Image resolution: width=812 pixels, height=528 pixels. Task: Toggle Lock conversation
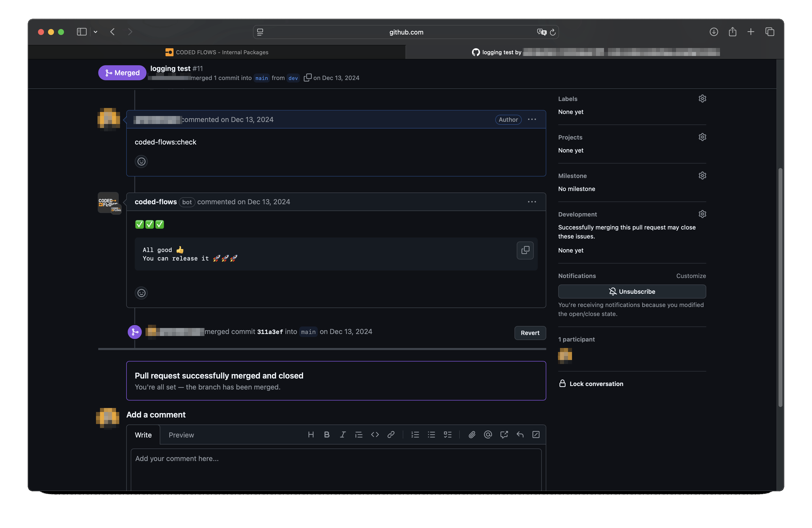pyautogui.click(x=596, y=384)
